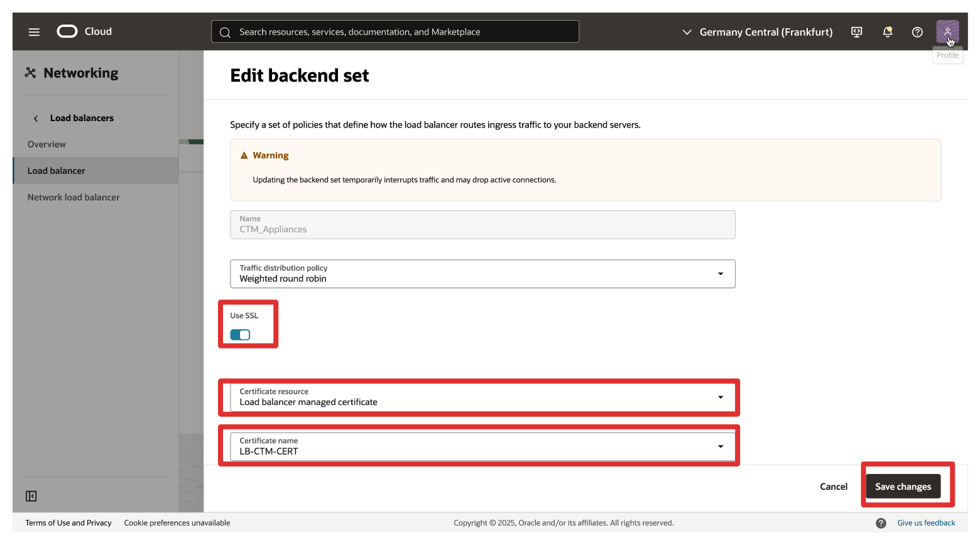Viewport: 980px width, 545px height.
Task: Select Network load balancer in sidebar
Action: pyautogui.click(x=73, y=197)
